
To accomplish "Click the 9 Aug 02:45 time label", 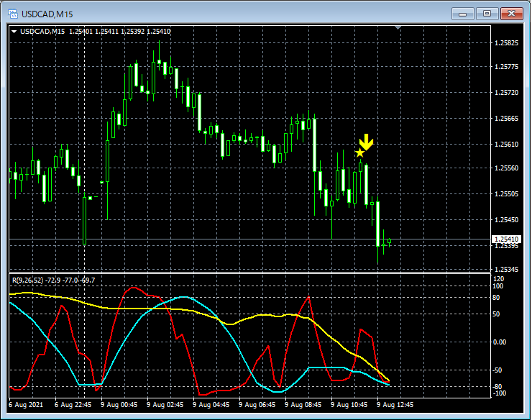I will point(165,405).
